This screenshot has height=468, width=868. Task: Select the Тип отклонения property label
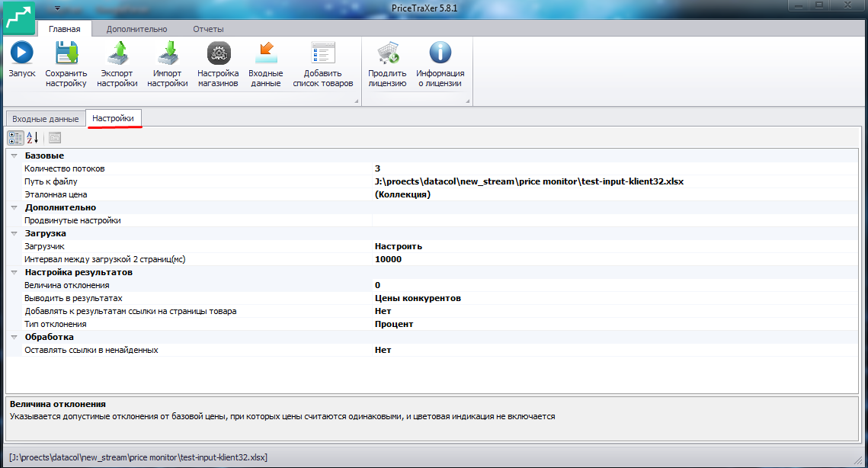tap(56, 324)
